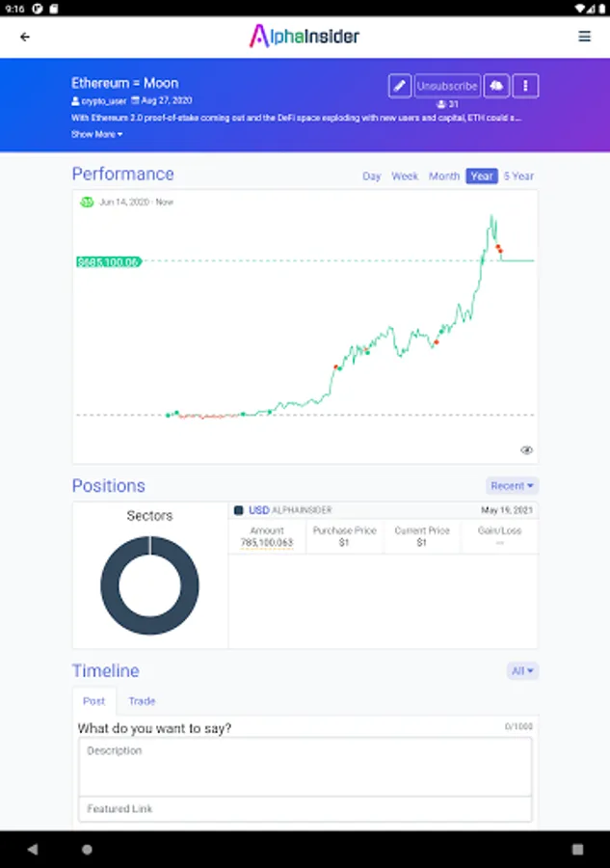The height and width of the screenshot is (868, 610).
Task: Toggle chart visibility eye icon
Action: (x=527, y=450)
